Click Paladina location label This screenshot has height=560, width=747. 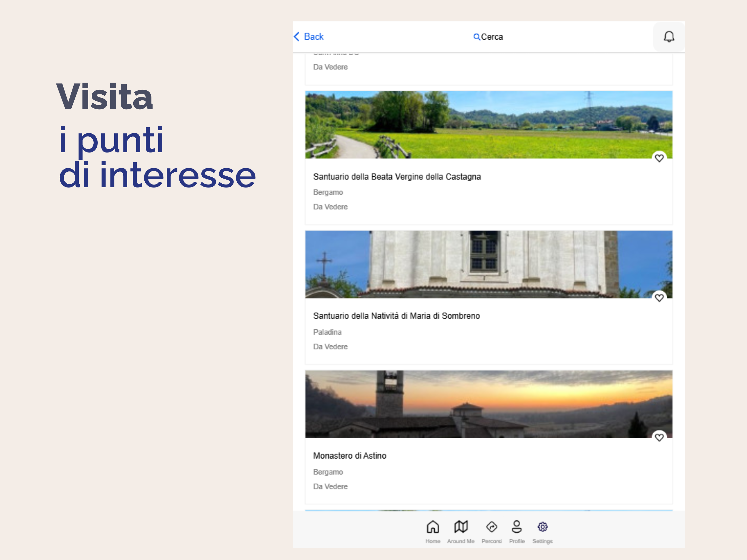click(x=327, y=332)
